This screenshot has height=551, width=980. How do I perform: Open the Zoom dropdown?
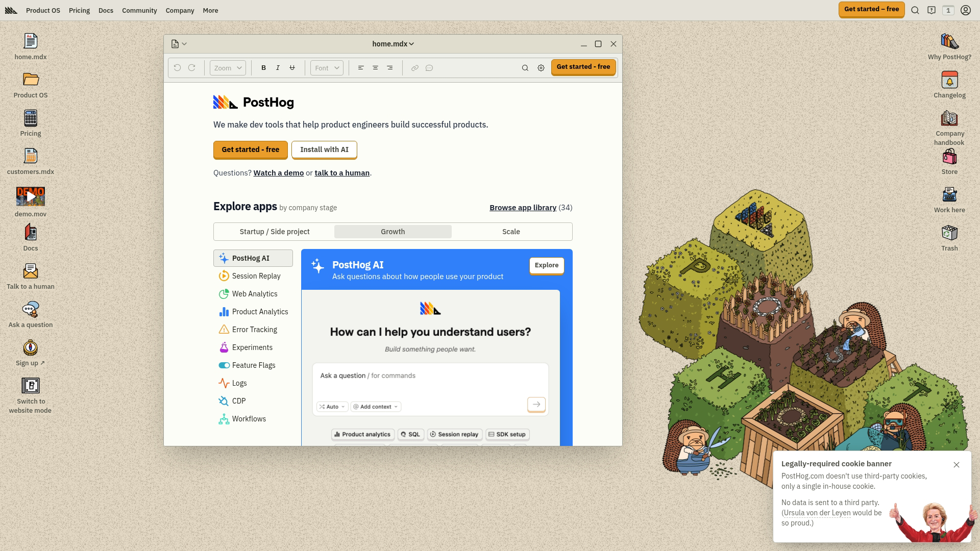pyautogui.click(x=228, y=68)
